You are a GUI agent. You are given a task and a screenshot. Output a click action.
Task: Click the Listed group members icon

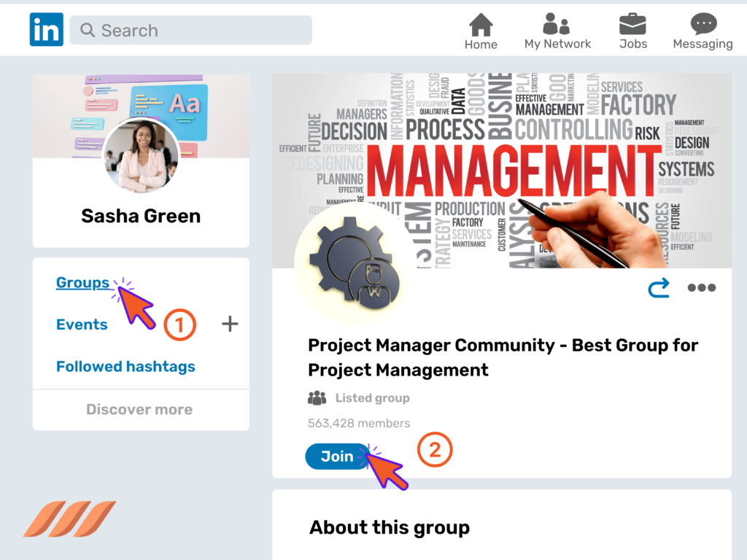tap(317, 397)
